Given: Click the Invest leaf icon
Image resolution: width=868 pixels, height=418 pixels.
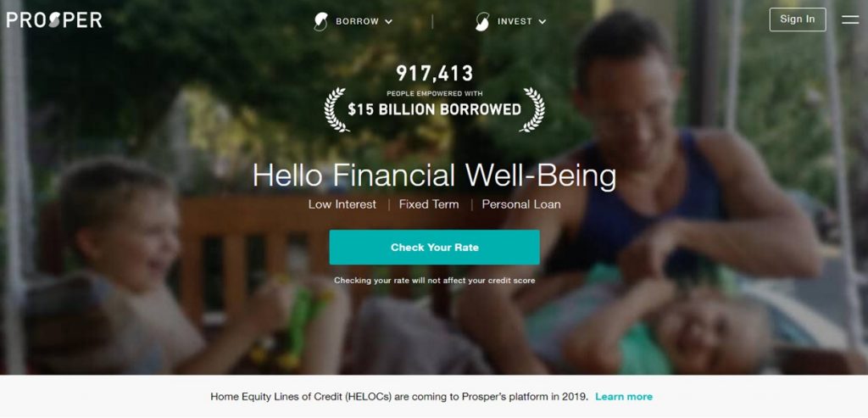Looking at the screenshot, I should tap(482, 21).
